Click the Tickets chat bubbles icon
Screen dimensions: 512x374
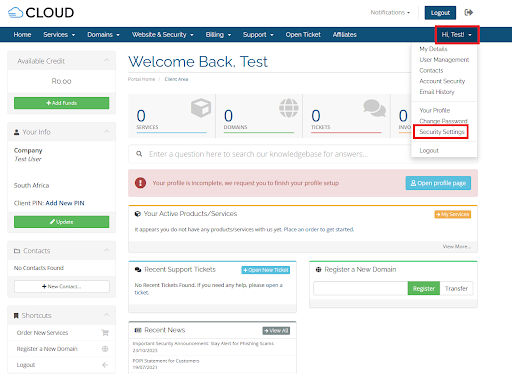374,108
